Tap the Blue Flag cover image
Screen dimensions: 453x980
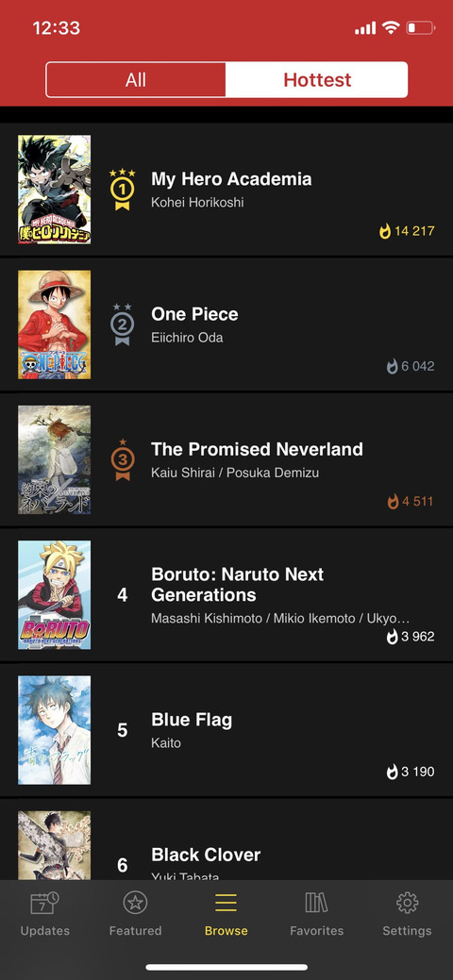click(55, 730)
